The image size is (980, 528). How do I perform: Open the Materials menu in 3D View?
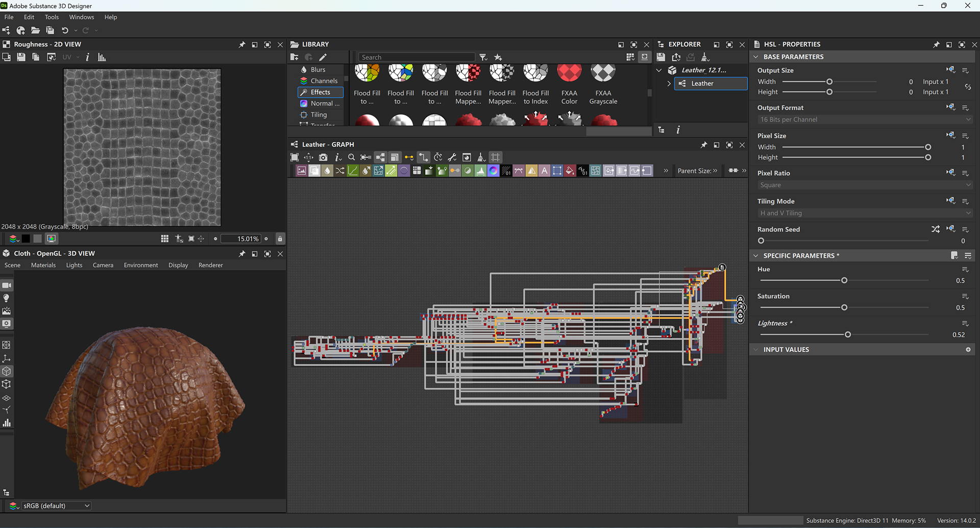point(43,265)
